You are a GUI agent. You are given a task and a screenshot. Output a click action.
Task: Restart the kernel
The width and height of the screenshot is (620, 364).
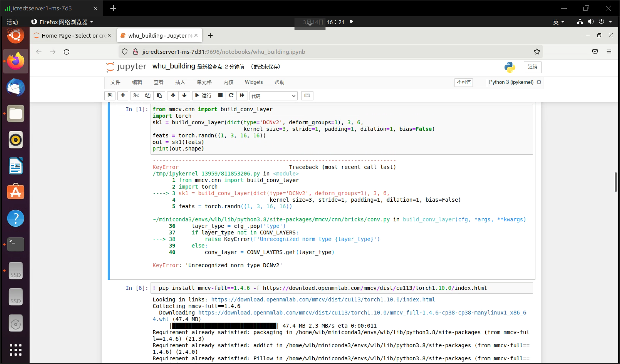(231, 96)
